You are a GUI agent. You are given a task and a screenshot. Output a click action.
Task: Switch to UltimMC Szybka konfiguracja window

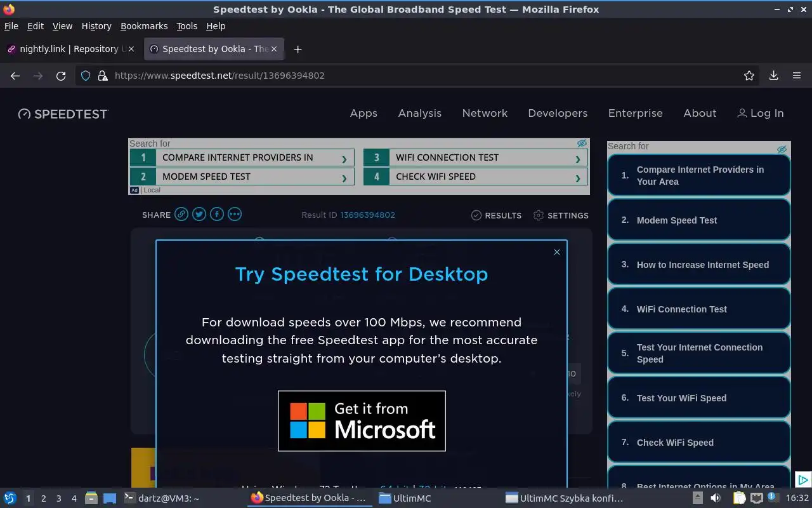click(x=565, y=498)
